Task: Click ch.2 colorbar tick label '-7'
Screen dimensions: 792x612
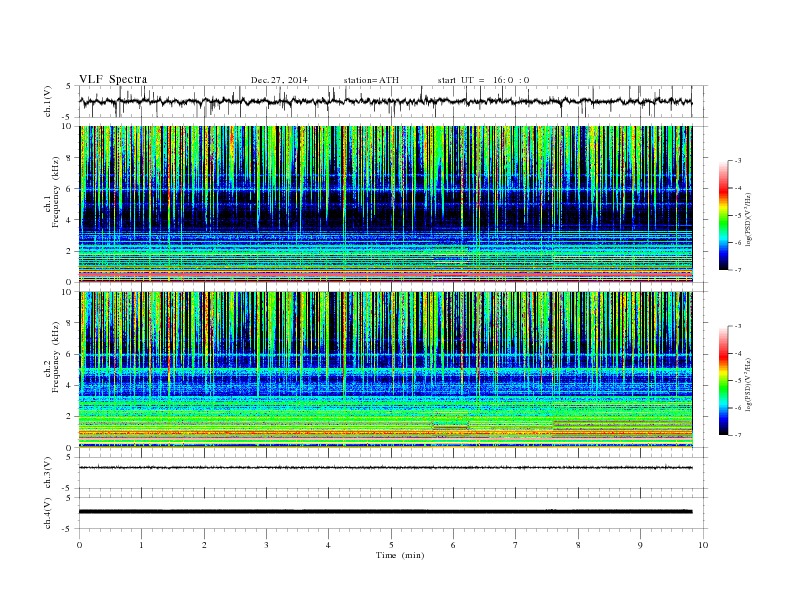Action: (x=737, y=435)
